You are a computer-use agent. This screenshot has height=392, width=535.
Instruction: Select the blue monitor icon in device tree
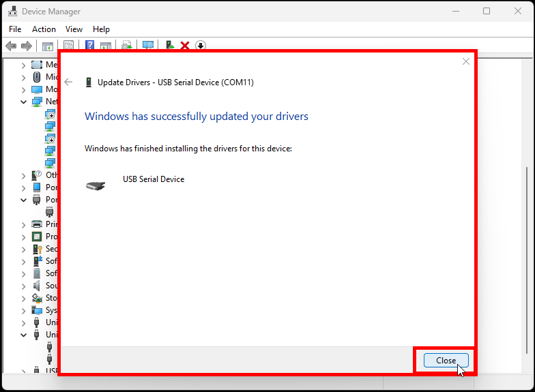point(37,89)
